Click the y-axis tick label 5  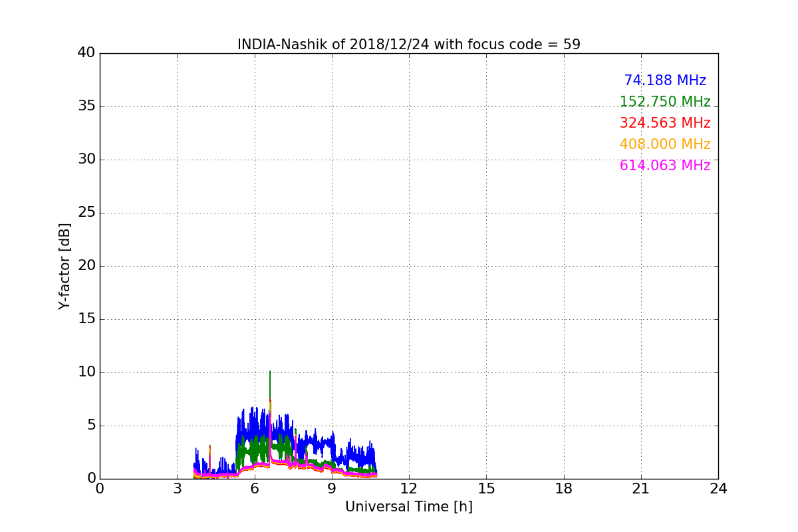pos(90,426)
